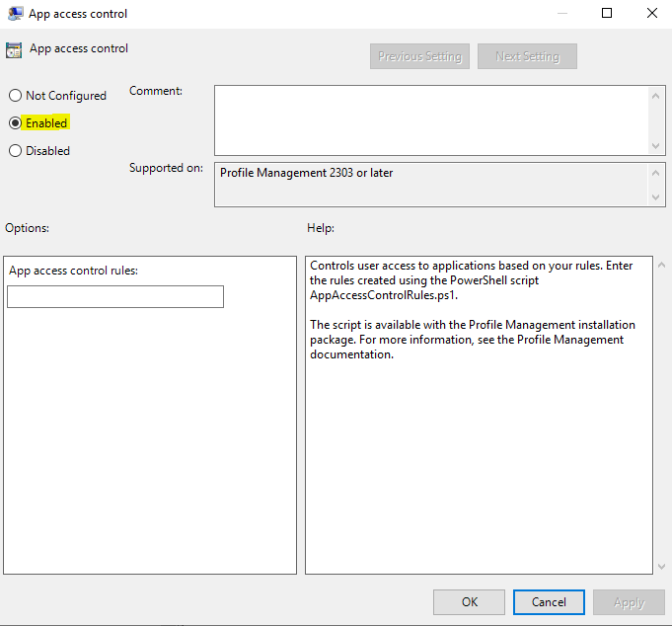Choose the Enabled radio option
Screen dimensions: 672x626
coord(15,123)
